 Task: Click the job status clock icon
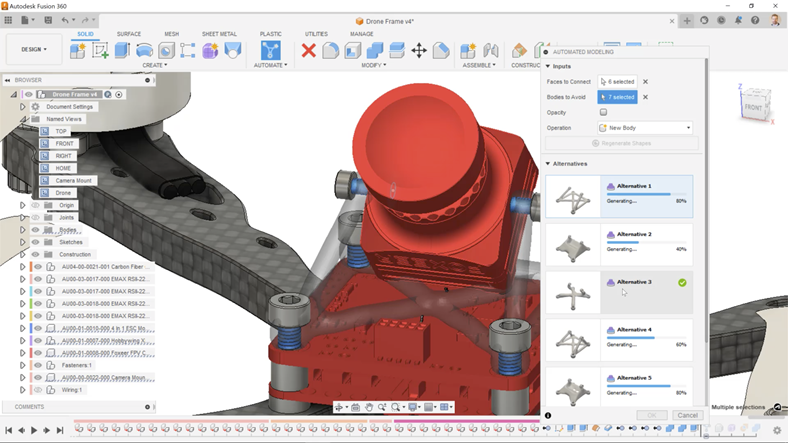(x=721, y=20)
